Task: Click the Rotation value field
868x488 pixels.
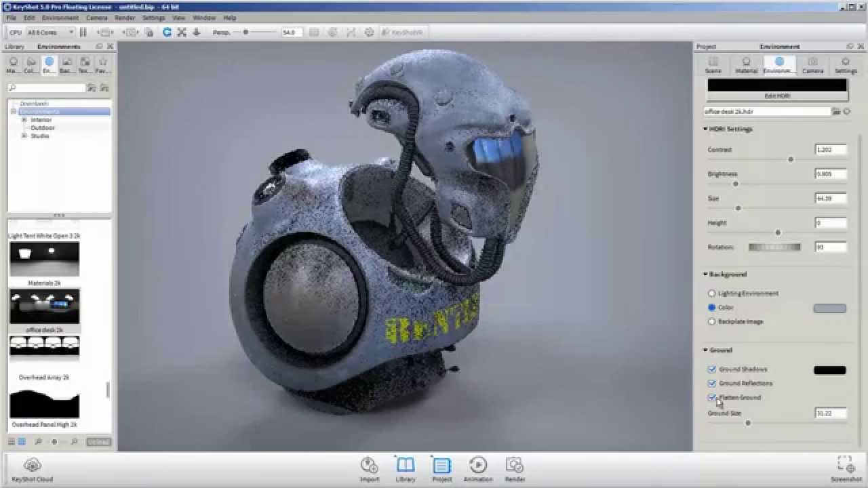Action: (x=831, y=247)
